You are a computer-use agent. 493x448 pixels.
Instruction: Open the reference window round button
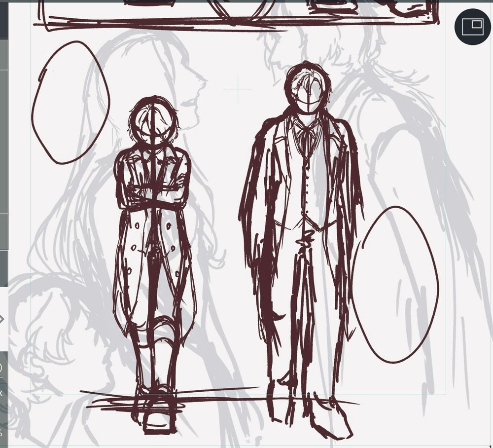coord(473,27)
